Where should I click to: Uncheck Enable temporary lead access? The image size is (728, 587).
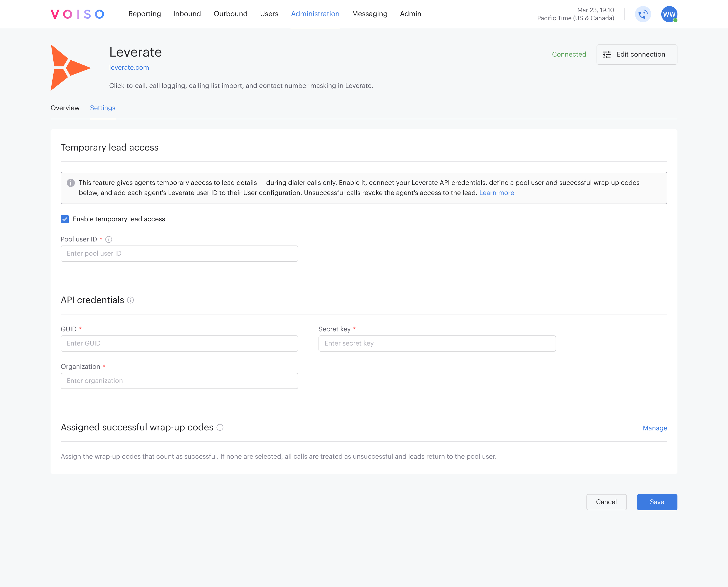[x=65, y=219]
